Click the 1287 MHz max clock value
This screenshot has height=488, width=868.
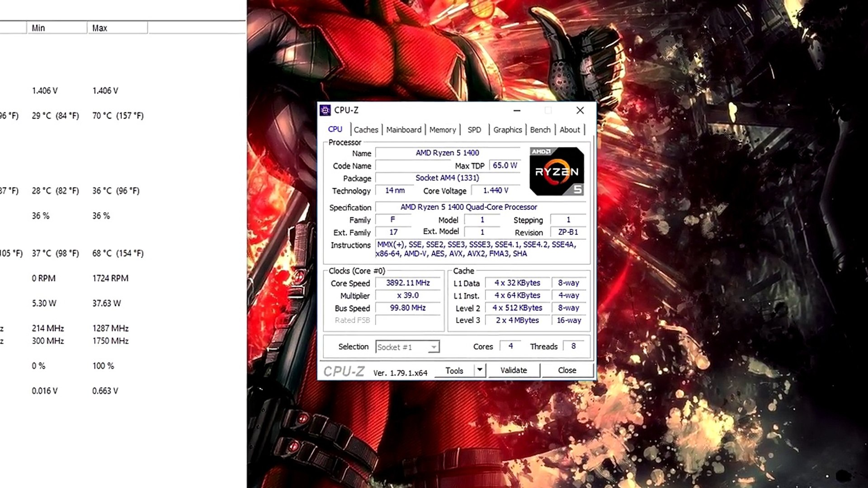click(x=110, y=328)
